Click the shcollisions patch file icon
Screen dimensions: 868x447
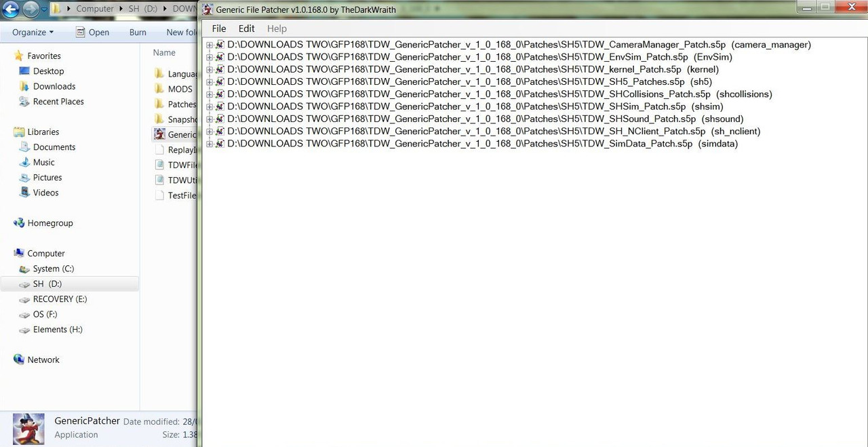tap(220, 94)
